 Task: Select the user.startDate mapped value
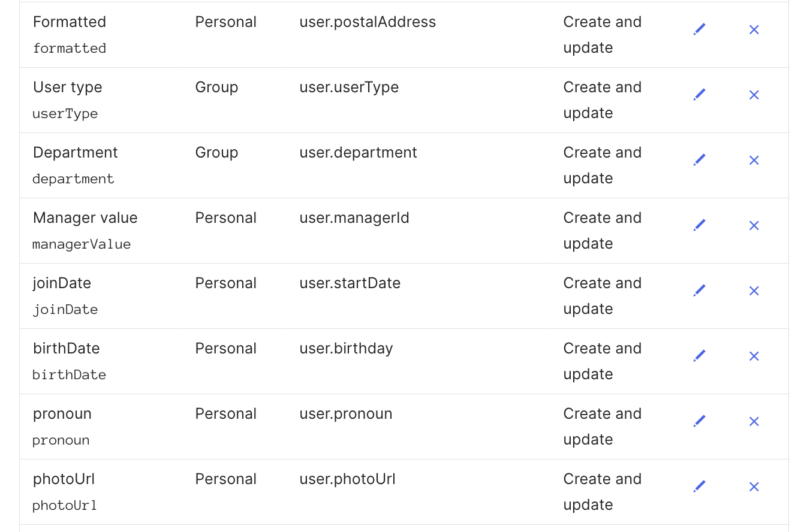(x=350, y=283)
